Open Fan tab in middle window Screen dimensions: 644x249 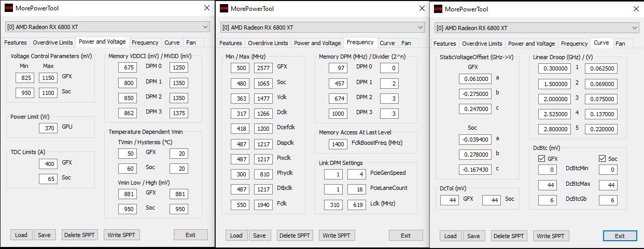[x=406, y=43]
